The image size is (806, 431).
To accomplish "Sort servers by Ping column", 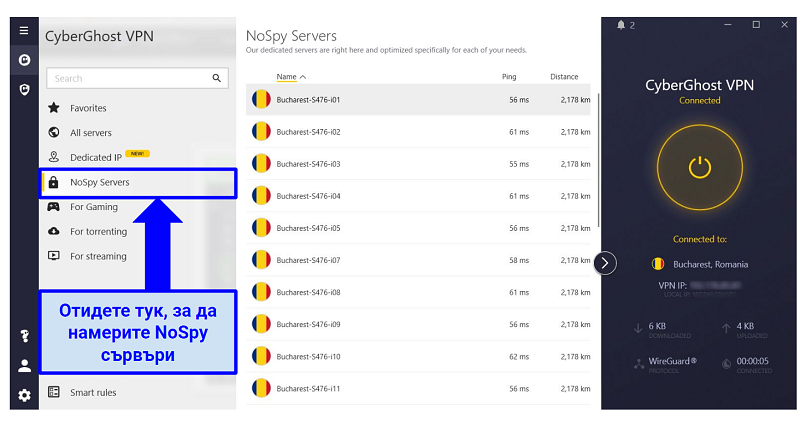I will [509, 77].
